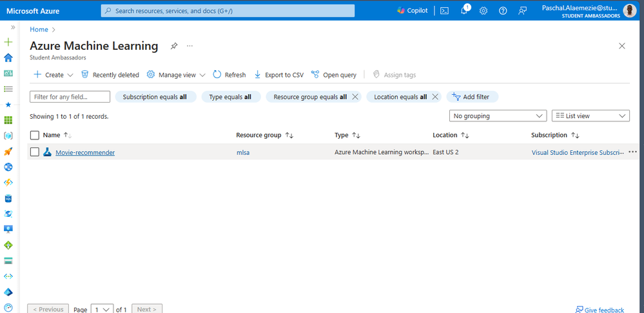Open All services list icon in sidebar
The height and width of the screenshot is (313, 644).
click(x=8, y=89)
